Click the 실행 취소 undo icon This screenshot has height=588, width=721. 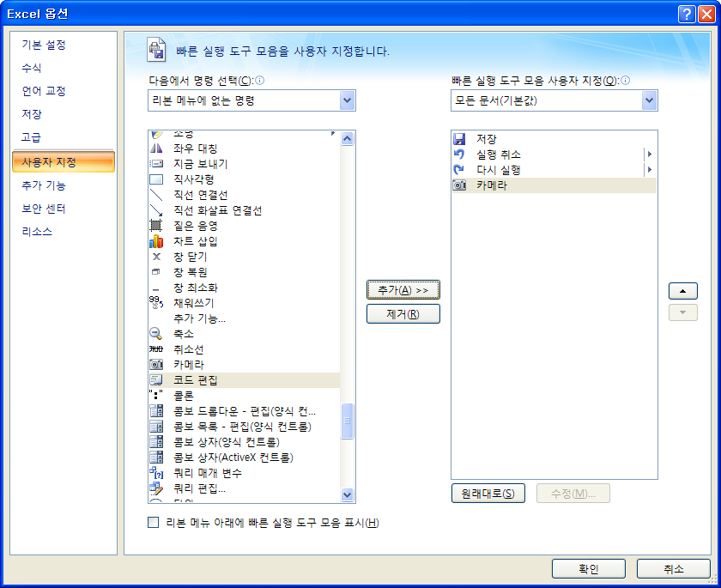459,154
